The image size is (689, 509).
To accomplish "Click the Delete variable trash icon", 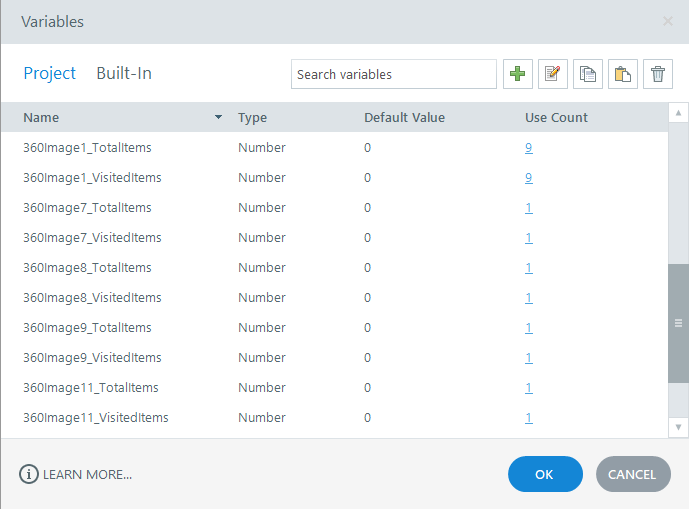I will click(658, 74).
